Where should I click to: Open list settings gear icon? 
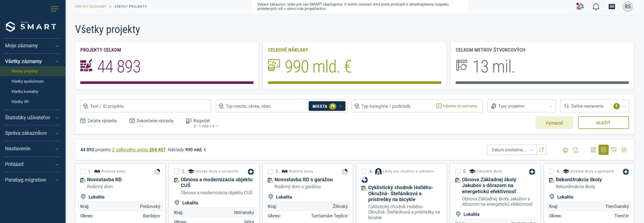click(x=624, y=150)
